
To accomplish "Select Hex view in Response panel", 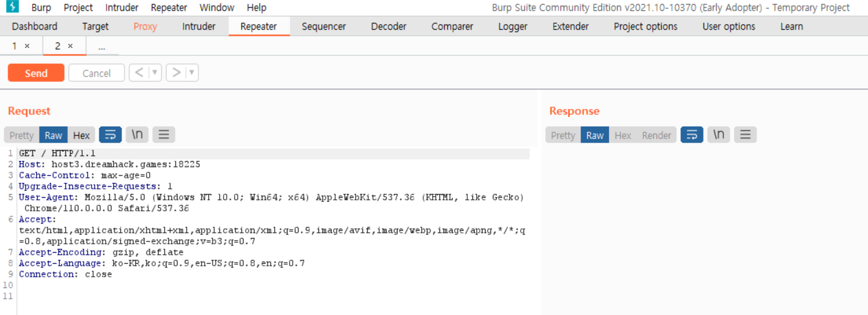I will pyautogui.click(x=623, y=135).
